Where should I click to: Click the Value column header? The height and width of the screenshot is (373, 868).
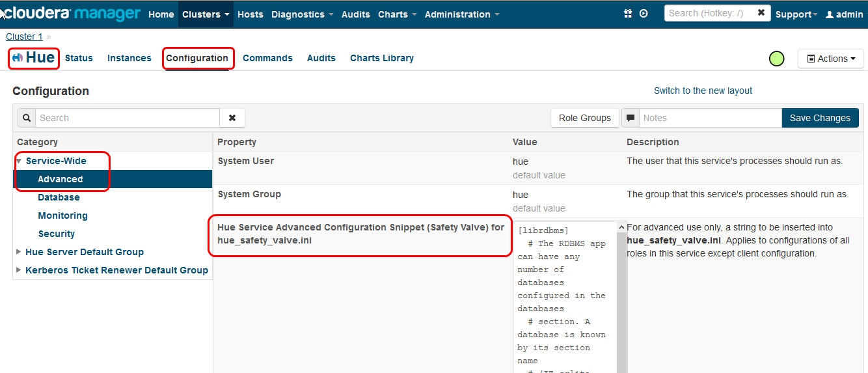(525, 142)
